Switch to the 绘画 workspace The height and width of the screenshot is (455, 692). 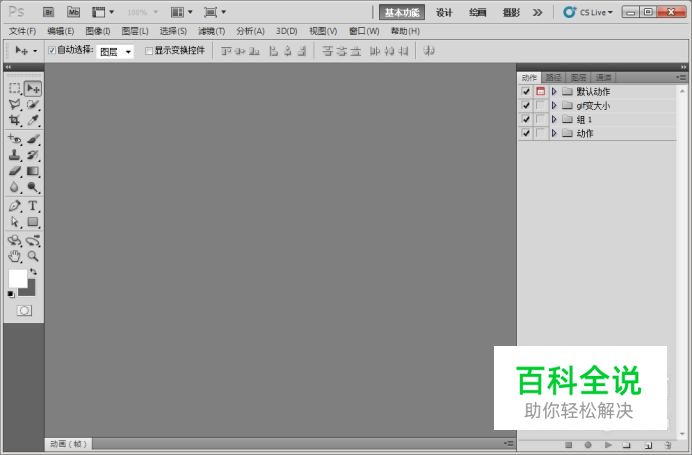pyautogui.click(x=477, y=12)
